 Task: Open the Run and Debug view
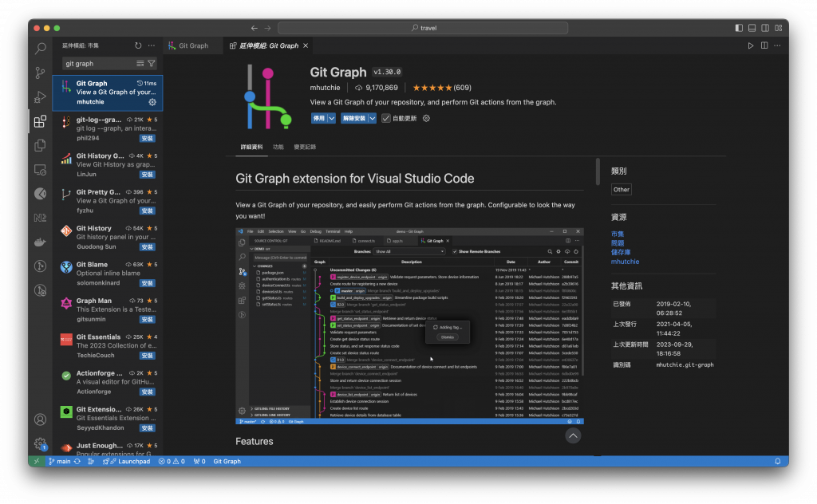40,96
